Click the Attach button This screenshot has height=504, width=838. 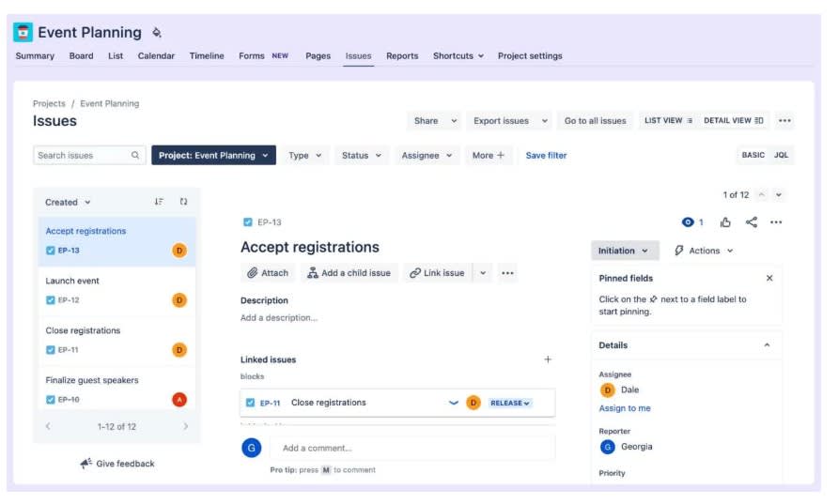point(268,273)
